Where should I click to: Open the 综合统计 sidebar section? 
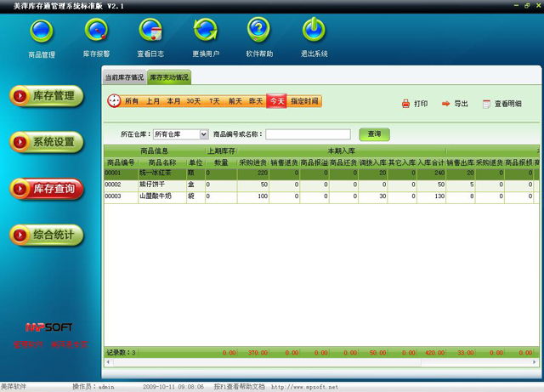click(x=47, y=233)
